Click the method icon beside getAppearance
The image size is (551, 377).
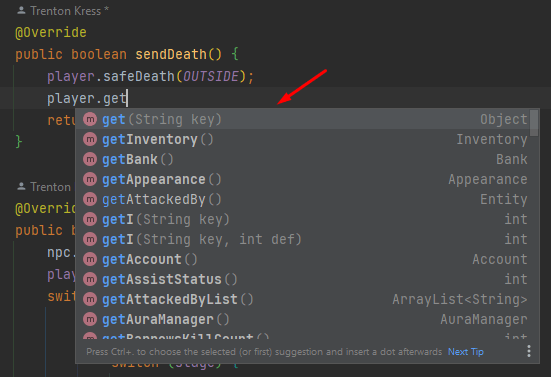click(x=90, y=180)
